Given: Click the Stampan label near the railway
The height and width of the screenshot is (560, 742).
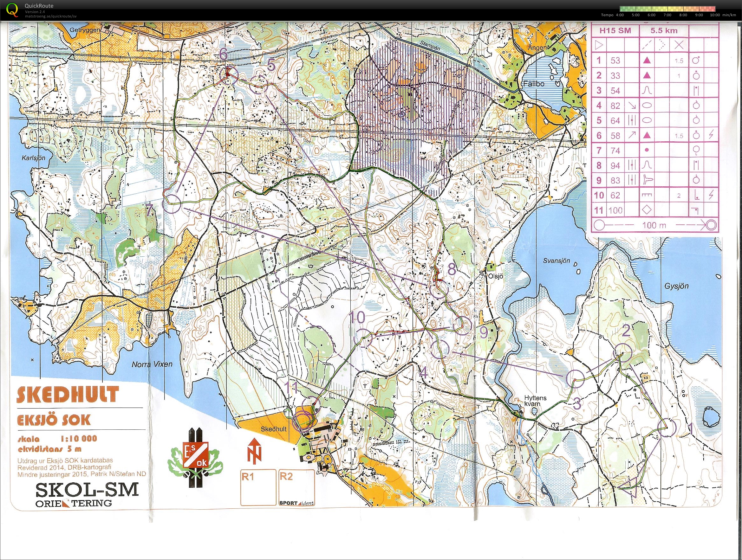Looking at the screenshot, I should click(x=431, y=46).
